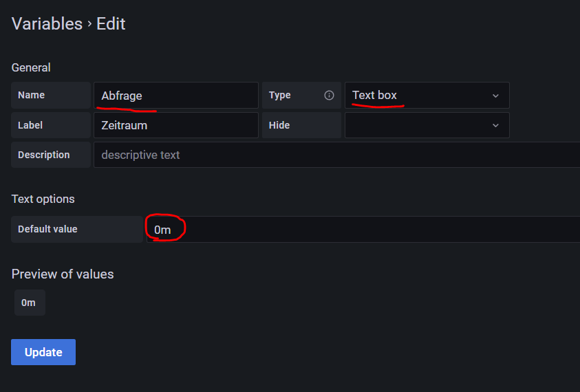Click the Default value label
Image resolution: width=580 pixels, height=392 pixels.
click(x=47, y=229)
